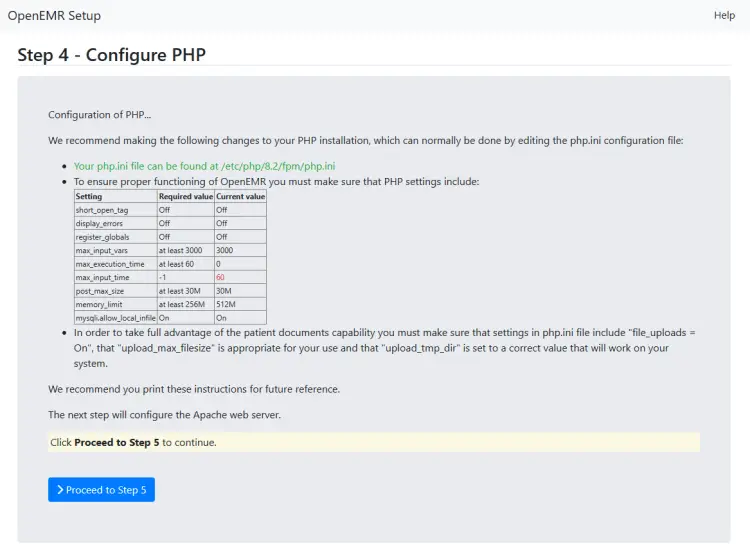Click the green php.ini file path line
Viewport: 750px width, 559px height.
[x=204, y=166]
